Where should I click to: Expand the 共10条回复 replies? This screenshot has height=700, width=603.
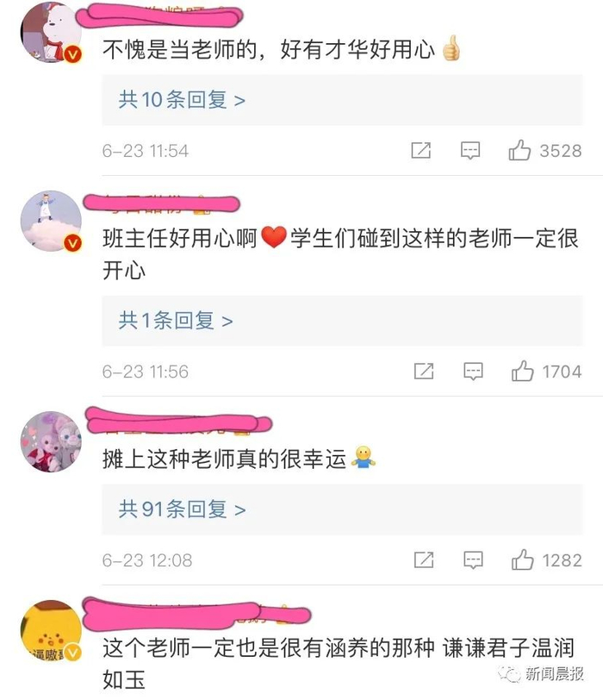click(x=342, y=100)
